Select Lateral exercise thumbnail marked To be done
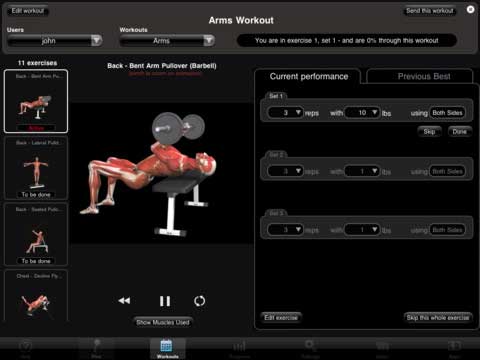 pos(36,168)
